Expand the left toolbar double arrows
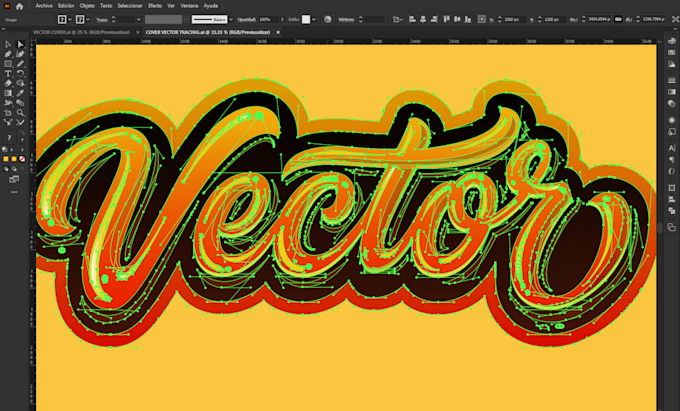Viewport: 680px width, 411px height. click(x=3, y=29)
